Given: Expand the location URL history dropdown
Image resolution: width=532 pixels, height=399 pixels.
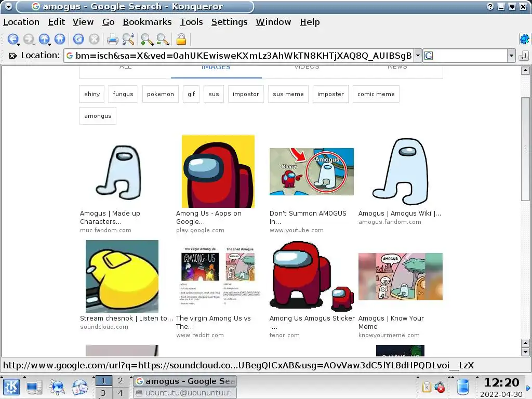Looking at the screenshot, I should pyautogui.click(x=418, y=56).
